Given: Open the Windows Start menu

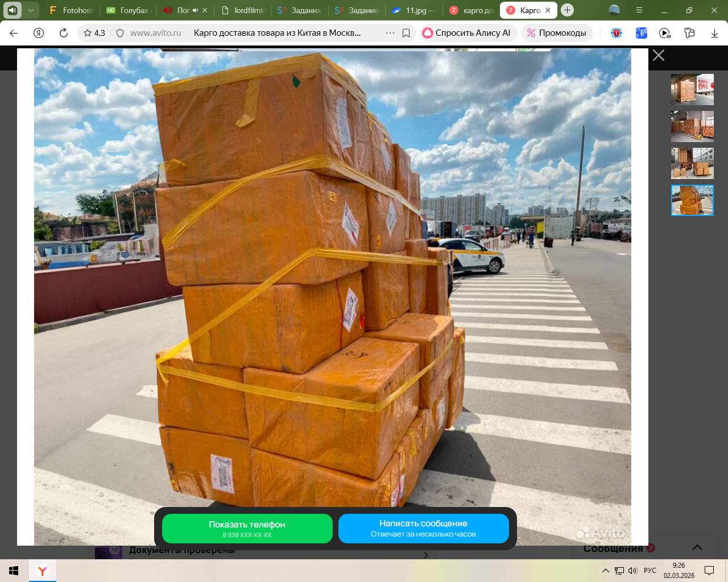Looking at the screenshot, I should pos(14,571).
